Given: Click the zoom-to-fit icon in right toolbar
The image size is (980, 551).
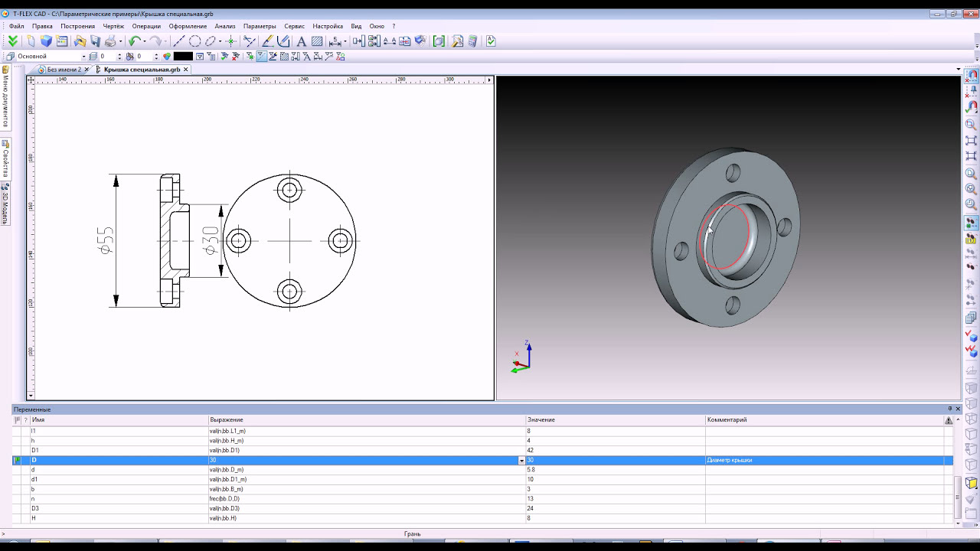Looking at the screenshot, I should pos(971,141).
